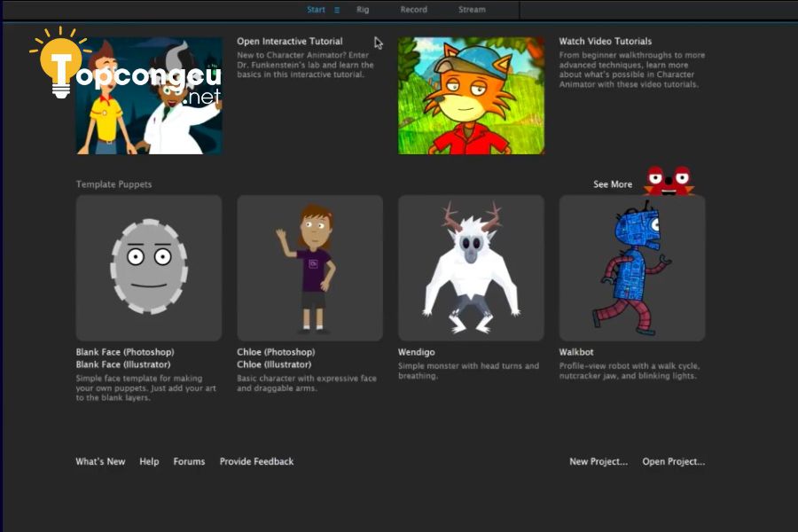Screen dimensions: 798x532
Task: Click See More template puppets
Action: pyautogui.click(x=613, y=184)
